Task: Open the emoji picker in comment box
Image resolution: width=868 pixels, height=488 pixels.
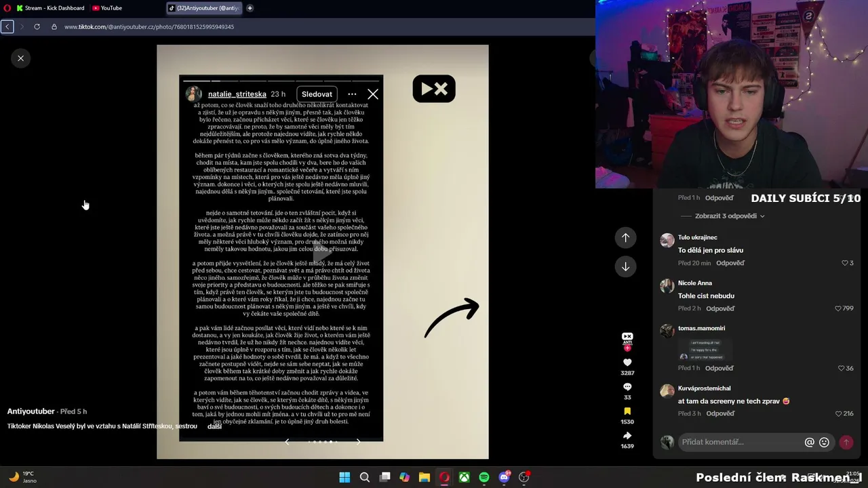Action: tap(824, 442)
